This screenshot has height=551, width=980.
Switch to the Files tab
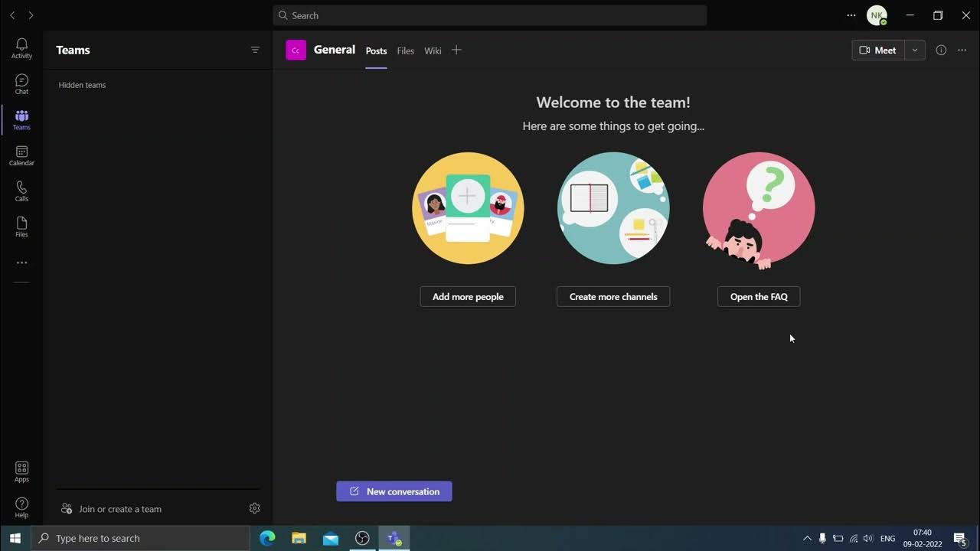tap(406, 51)
